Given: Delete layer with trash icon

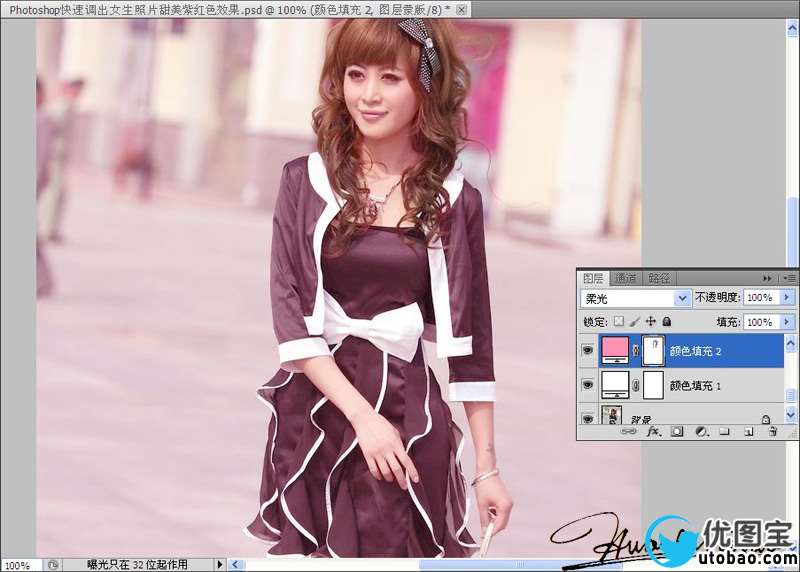Looking at the screenshot, I should (x=772, y=432).
